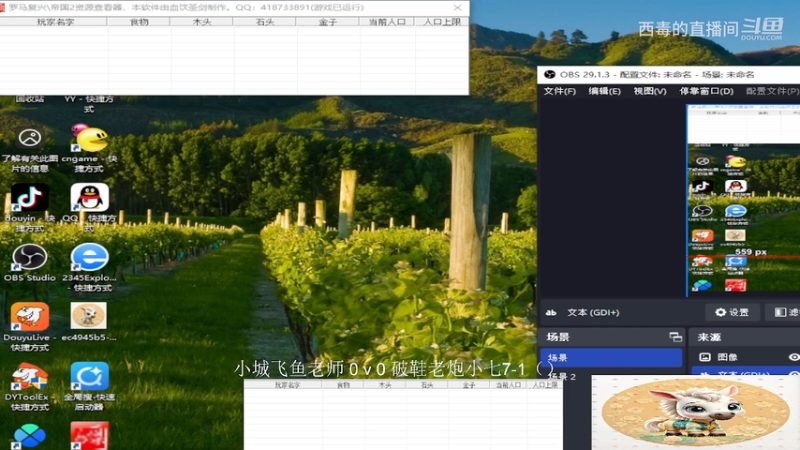Open the cngame desktop shortcut
The width and height of the screenshot is (800, 450).
coord(89,148)
